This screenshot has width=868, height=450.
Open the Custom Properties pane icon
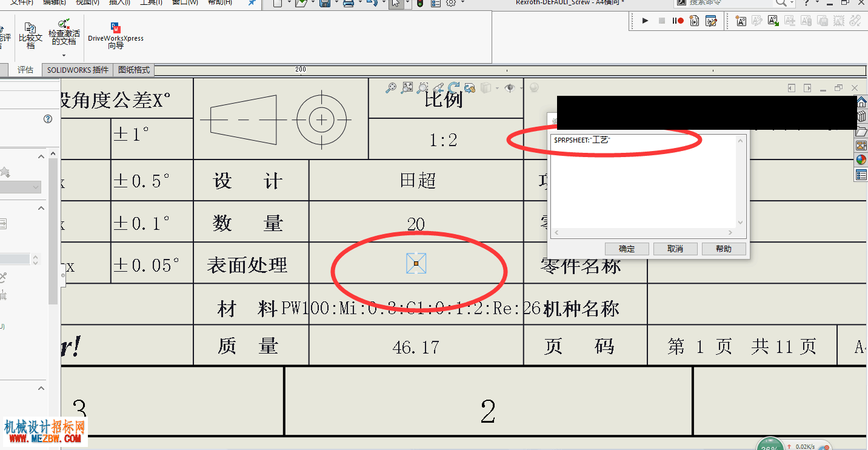861,175
